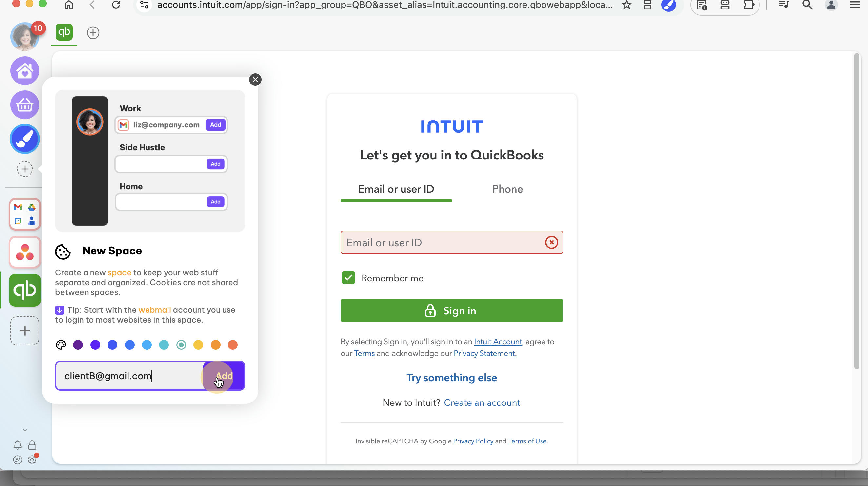This screenshot has height=486, width=868.
Task: Open the browser user account icon
Action: click(831, 5)
